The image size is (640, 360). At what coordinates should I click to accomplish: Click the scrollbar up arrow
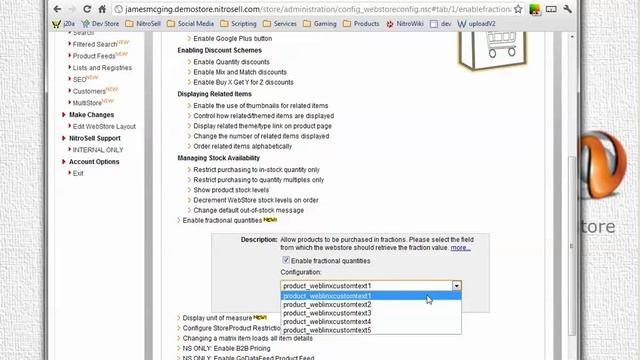[x=572, y=36]
